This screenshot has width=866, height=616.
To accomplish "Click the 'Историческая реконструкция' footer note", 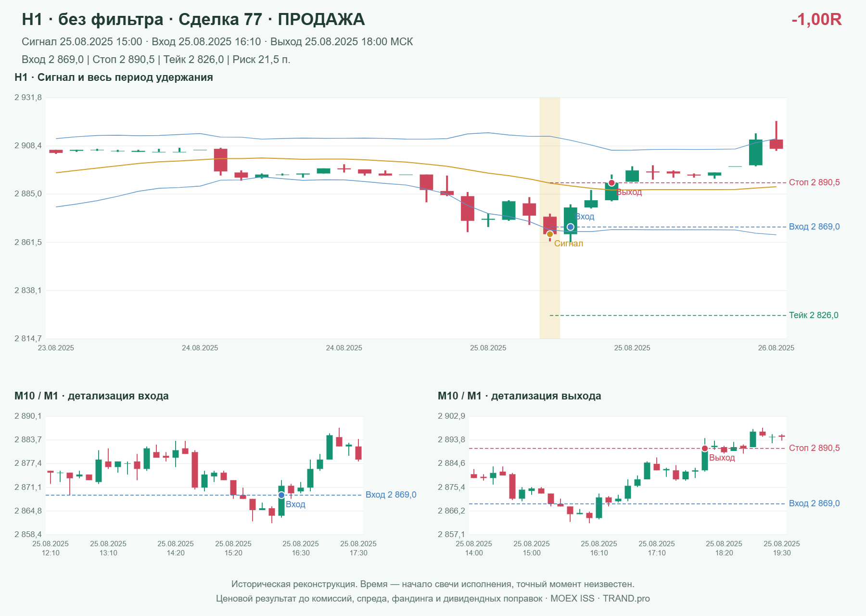I will (x=433, y=584).
